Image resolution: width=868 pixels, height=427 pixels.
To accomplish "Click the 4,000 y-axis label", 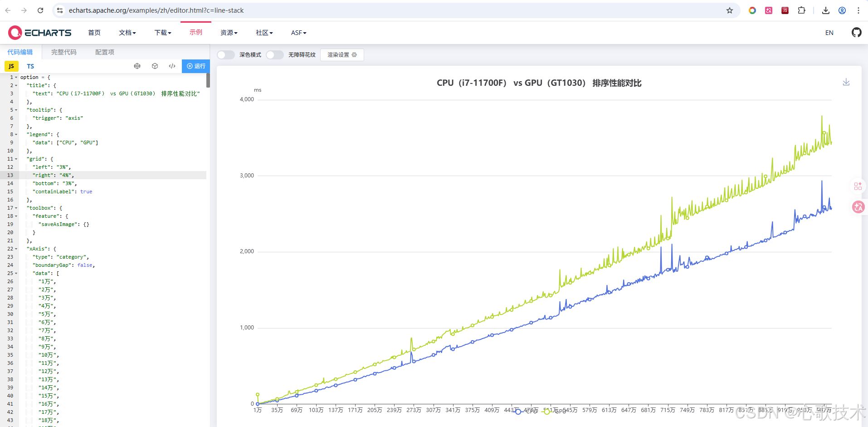I will pos(247,99).
